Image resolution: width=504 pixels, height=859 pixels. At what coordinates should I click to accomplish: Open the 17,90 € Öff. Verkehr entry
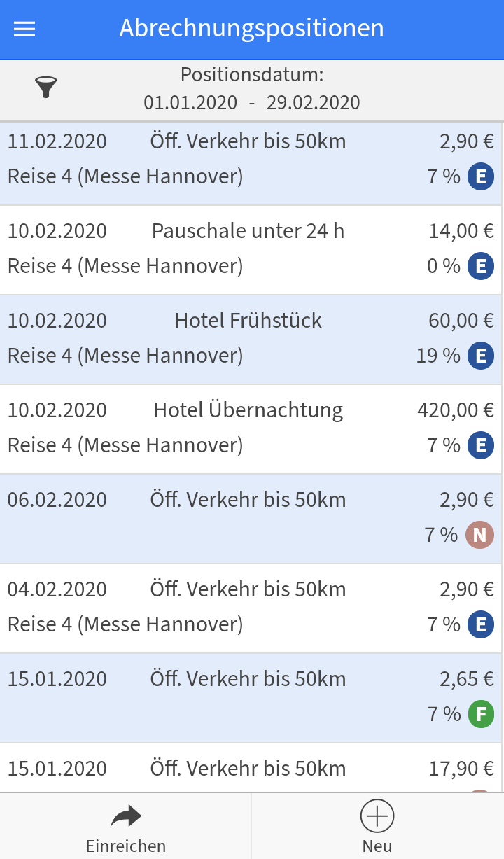click(x=248, y=769)
